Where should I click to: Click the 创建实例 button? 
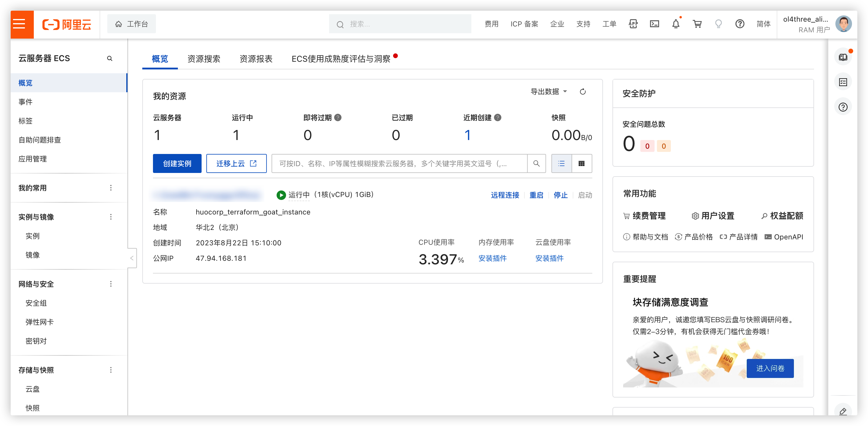177,163
